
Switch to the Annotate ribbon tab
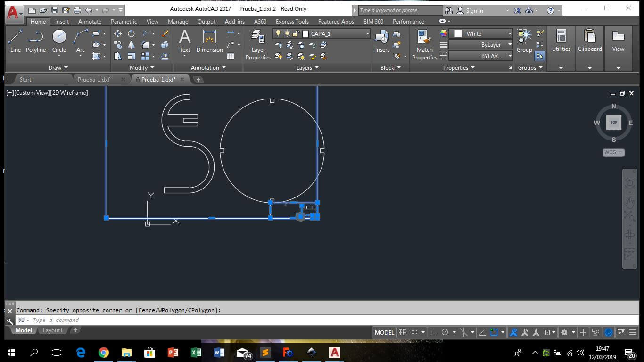[90, 22]
